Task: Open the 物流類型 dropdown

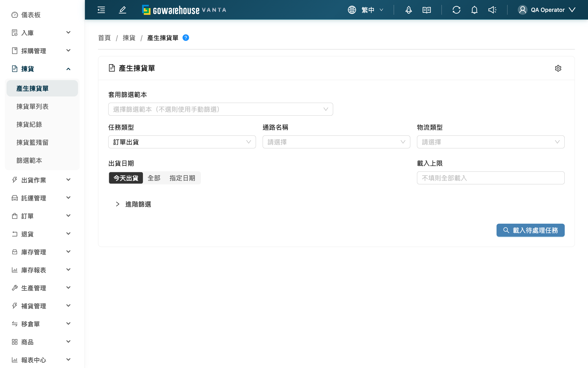Action: (491, 142)
